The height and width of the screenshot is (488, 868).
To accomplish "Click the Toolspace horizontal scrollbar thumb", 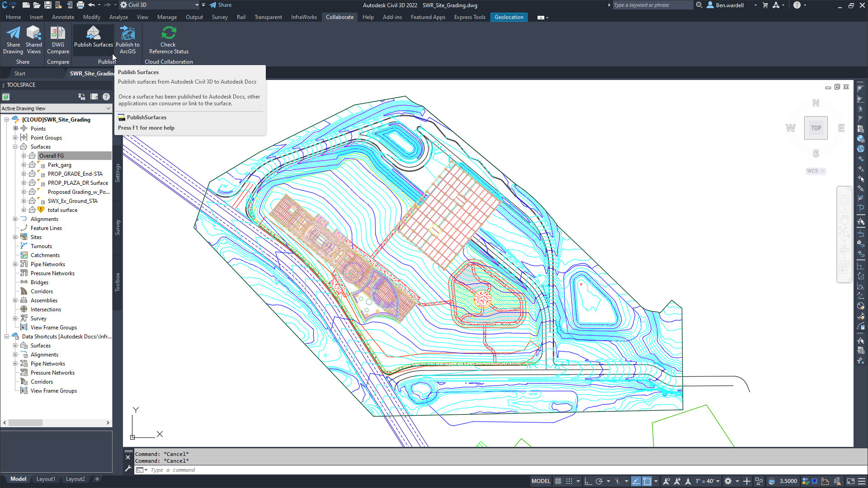I will tap(25, 422).
